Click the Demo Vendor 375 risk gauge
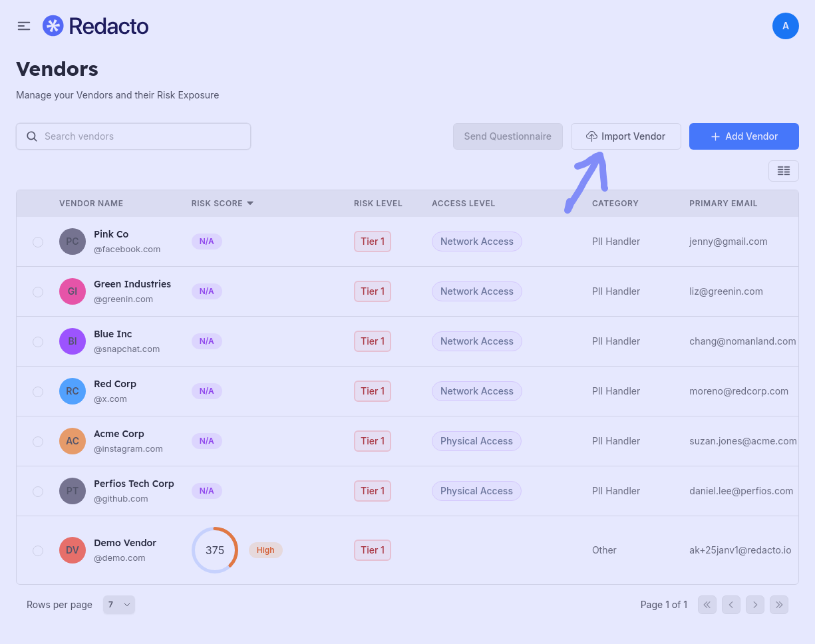 click(x=215, y=550)
